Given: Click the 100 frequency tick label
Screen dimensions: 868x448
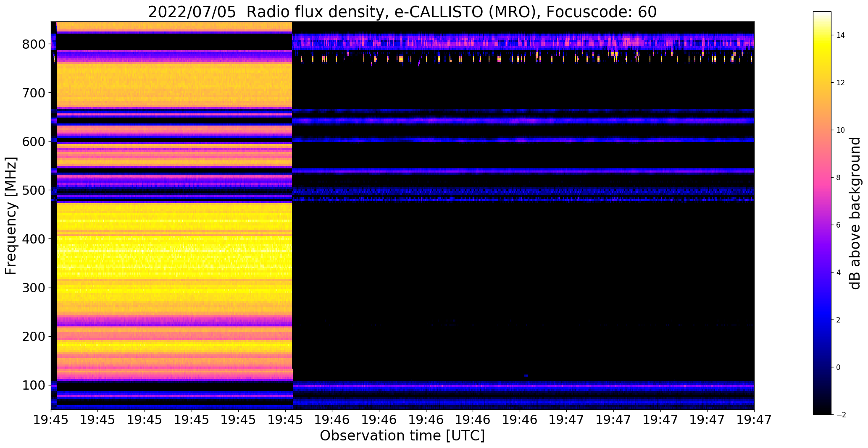Looking at the screenshot, I should coord(34,385).
